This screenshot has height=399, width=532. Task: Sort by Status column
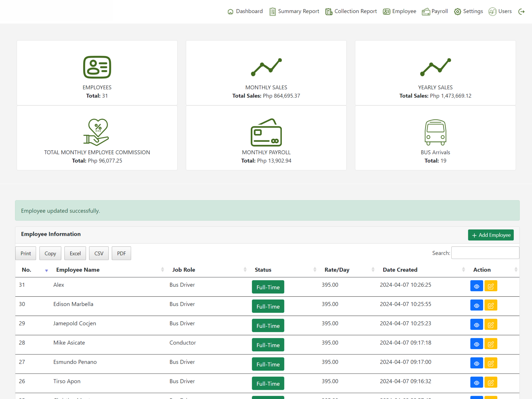283,270
